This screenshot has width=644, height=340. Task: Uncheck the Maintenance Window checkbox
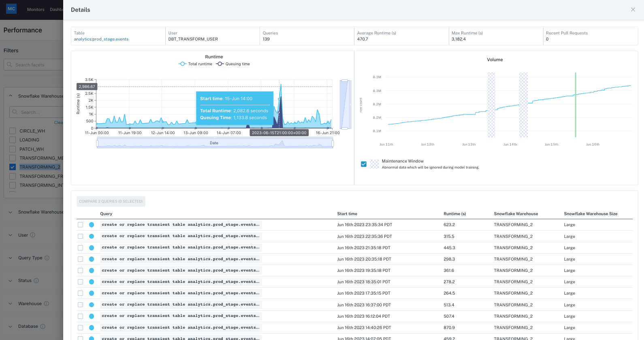pyautogui.click(x=364, y=164)
